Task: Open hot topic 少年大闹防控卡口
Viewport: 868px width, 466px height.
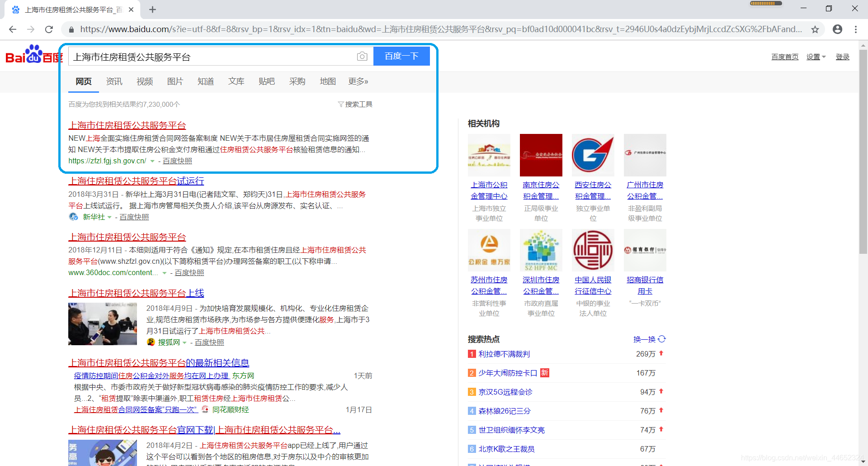Action: (508, 373)
